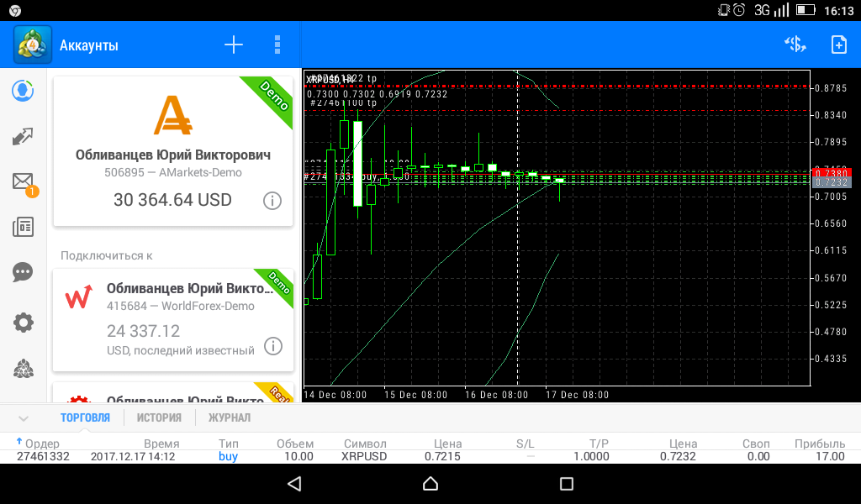
Task: Open the trade arrows sidebar icon
Action: (x=23, y=136)
